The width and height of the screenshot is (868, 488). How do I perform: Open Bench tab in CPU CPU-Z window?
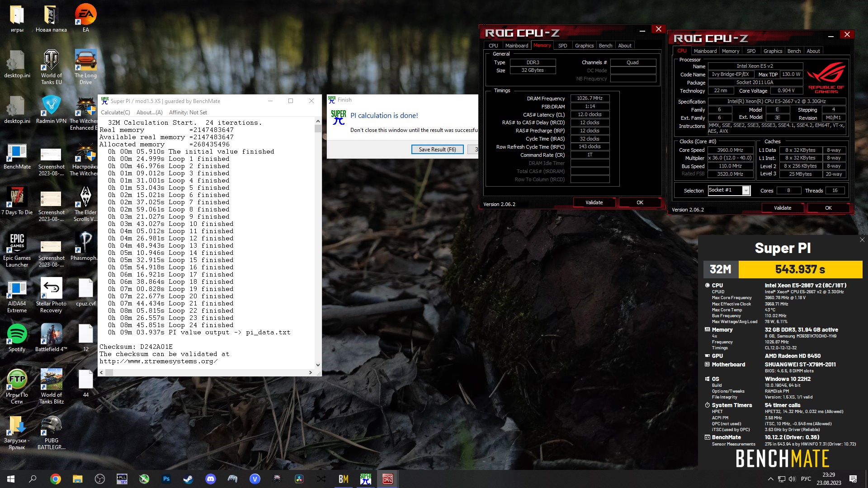click(x=794, y=51)
